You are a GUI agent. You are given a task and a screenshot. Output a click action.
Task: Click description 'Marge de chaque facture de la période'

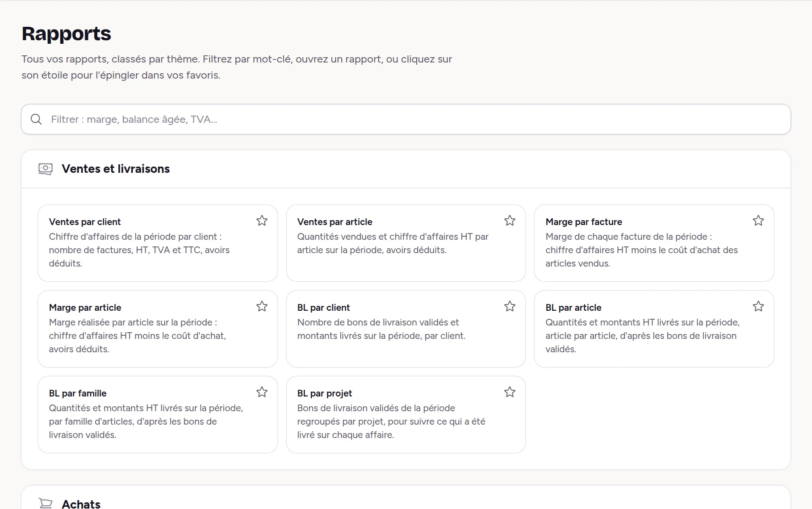click(641, 250)
